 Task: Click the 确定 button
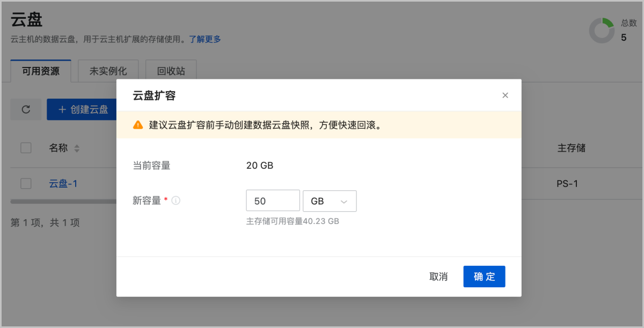484,277
